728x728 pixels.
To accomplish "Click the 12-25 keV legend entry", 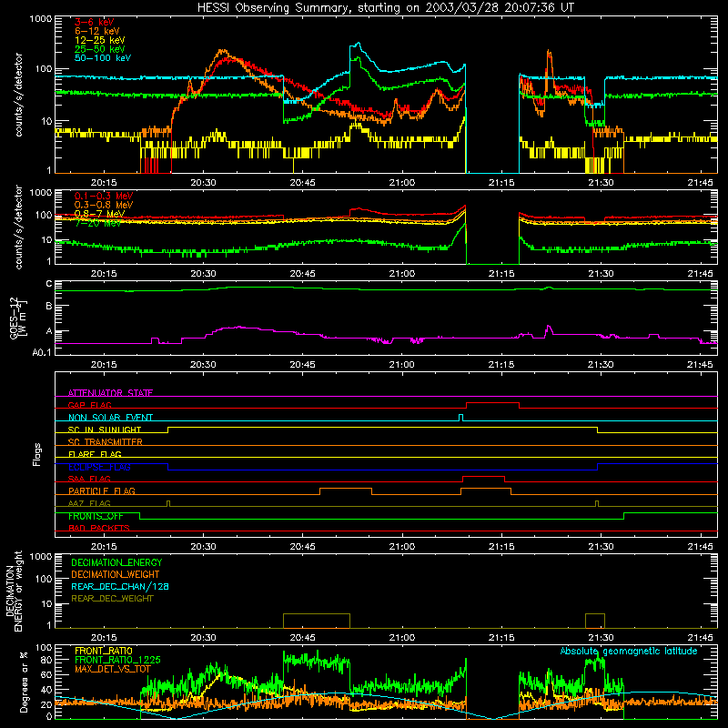I will pos(99,40).
